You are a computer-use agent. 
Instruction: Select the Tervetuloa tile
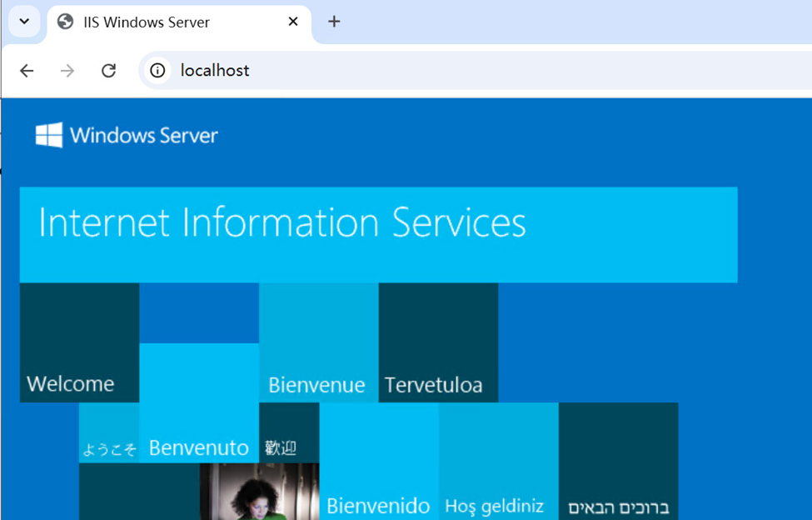438,343
